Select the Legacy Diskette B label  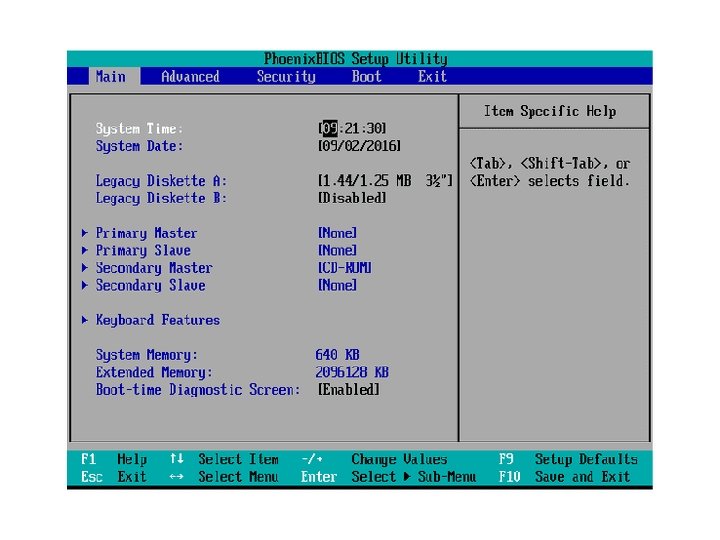point(161,198)
